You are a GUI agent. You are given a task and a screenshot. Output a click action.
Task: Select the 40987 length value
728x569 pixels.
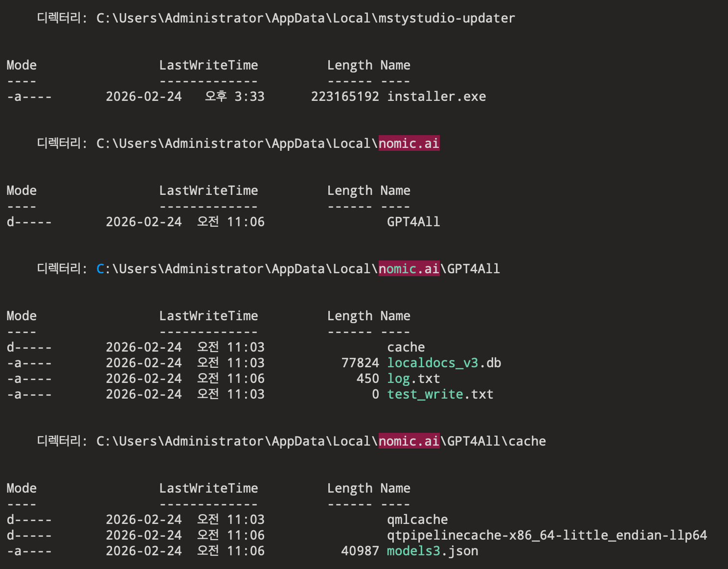(360, 551)
